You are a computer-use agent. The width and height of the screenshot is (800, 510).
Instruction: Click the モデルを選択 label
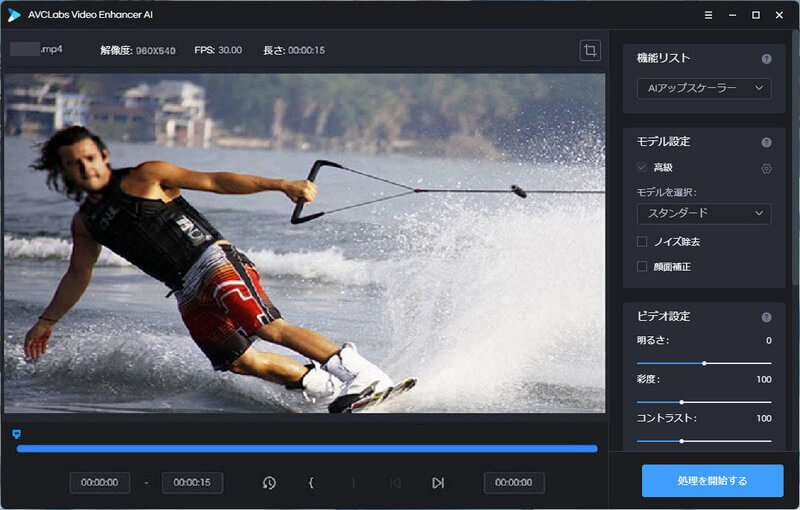point(666,192)
